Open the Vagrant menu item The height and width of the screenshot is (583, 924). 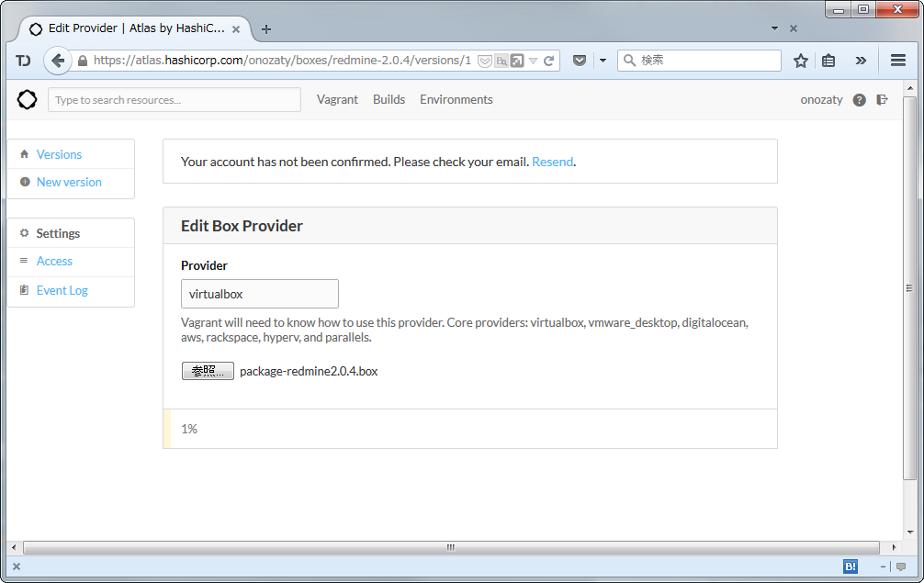pyautogui.click(x=337, y=99)
